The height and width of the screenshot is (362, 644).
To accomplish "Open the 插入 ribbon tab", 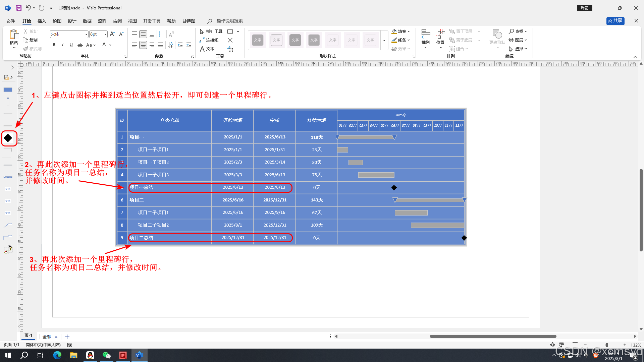I will pos(42,21).
